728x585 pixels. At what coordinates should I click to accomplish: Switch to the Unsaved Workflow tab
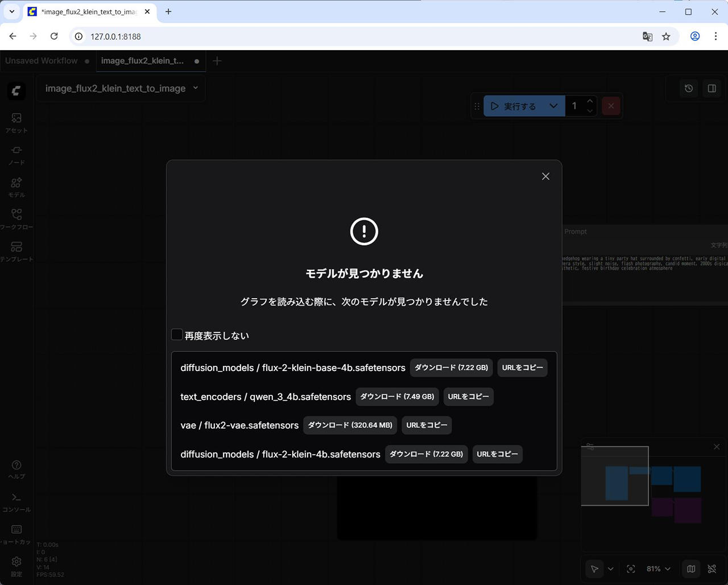click(x=42, y=61)
